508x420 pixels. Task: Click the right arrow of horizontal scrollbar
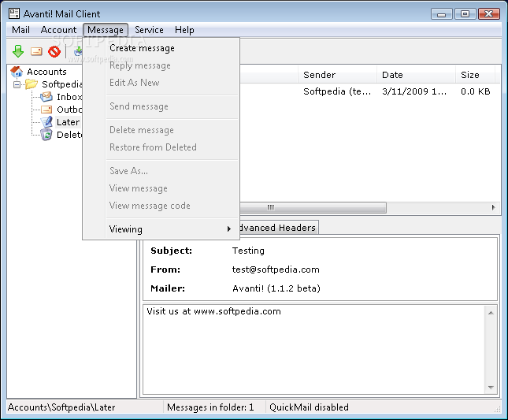pos(493,207)
